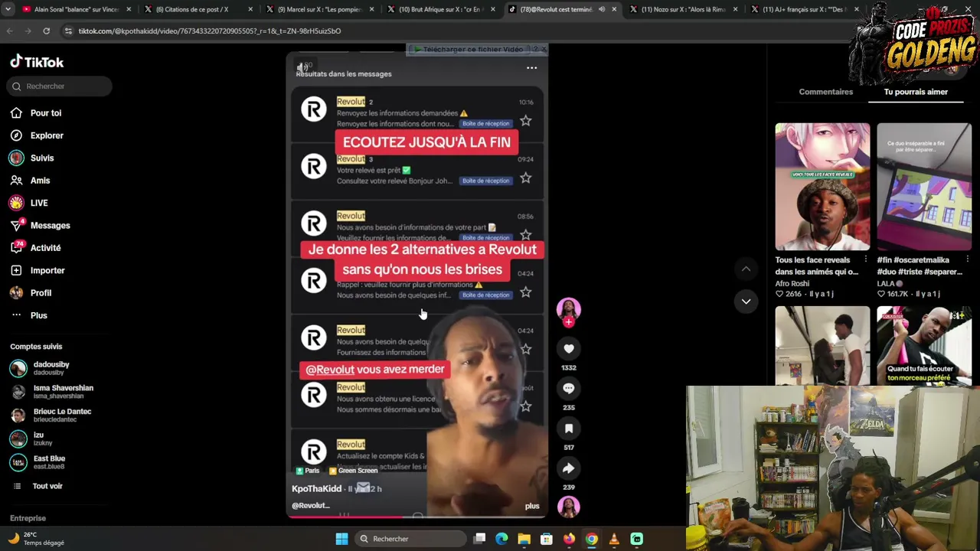980x551 pixels.
Task: Go to next video with down chevron
Action: pyautogui.click(x=746, y=302)
